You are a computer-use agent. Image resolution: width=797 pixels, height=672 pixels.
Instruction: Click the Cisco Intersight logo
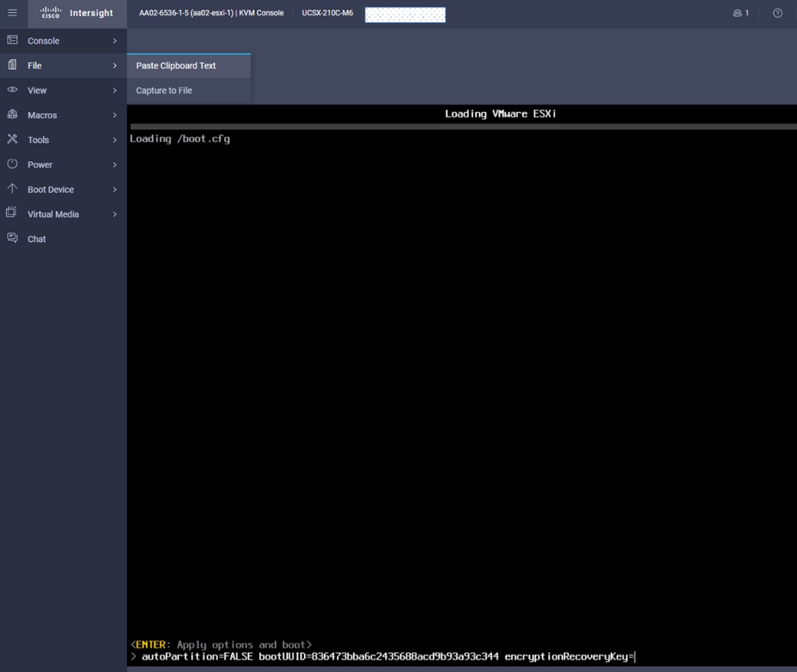[50, 12]
